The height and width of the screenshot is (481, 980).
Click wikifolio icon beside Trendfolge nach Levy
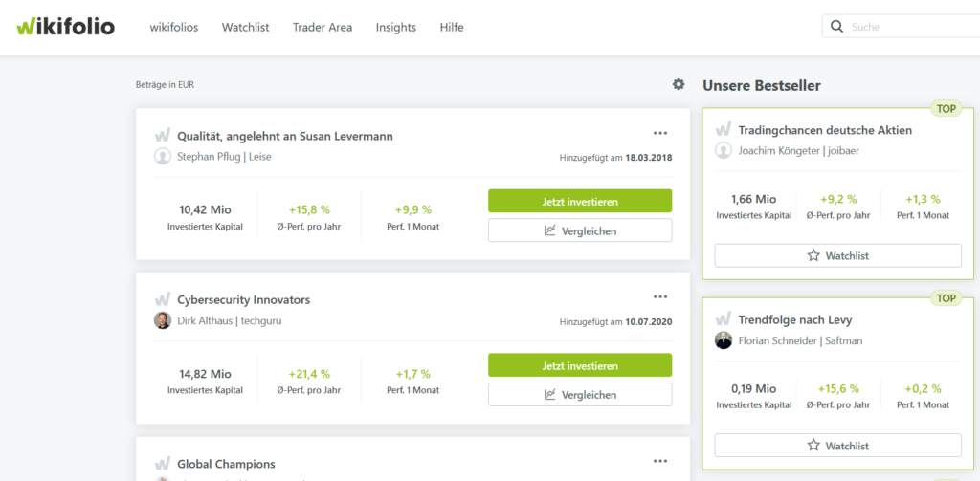pos(724,319)
